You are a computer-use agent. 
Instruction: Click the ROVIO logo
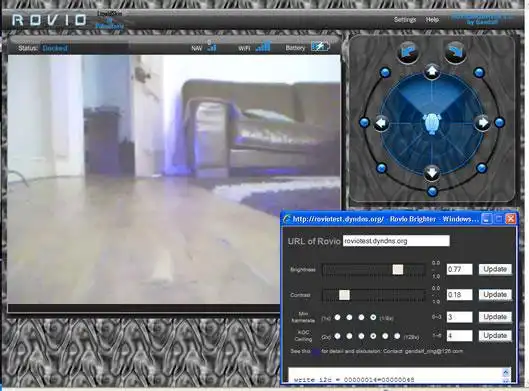coord(49,20)
